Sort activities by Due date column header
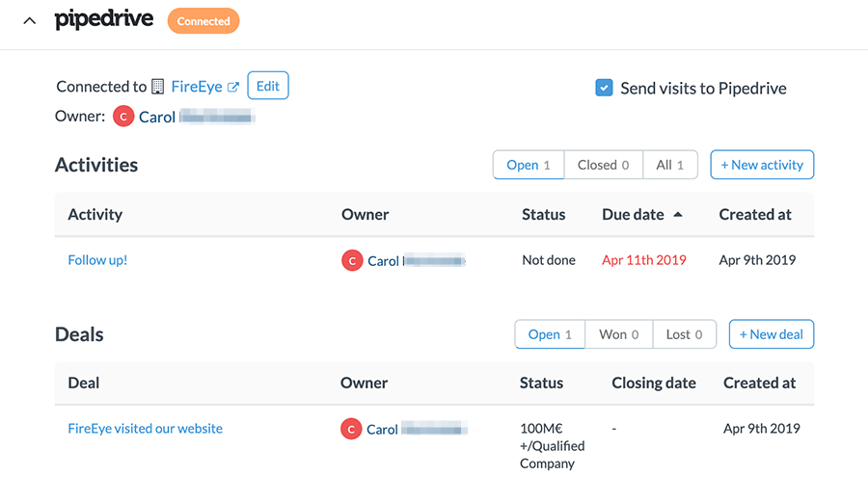Screen dimensions: 868x502 pos(633,215)
